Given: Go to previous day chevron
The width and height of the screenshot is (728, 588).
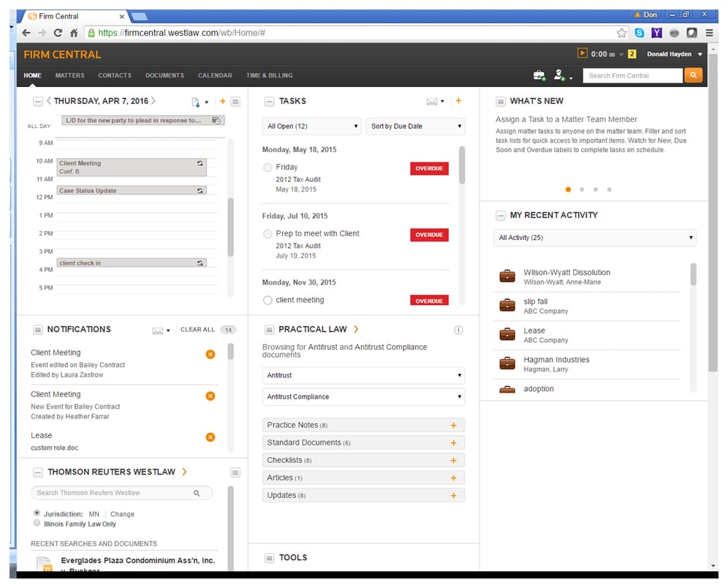Looking at the screenshot, I should [49, 101].
